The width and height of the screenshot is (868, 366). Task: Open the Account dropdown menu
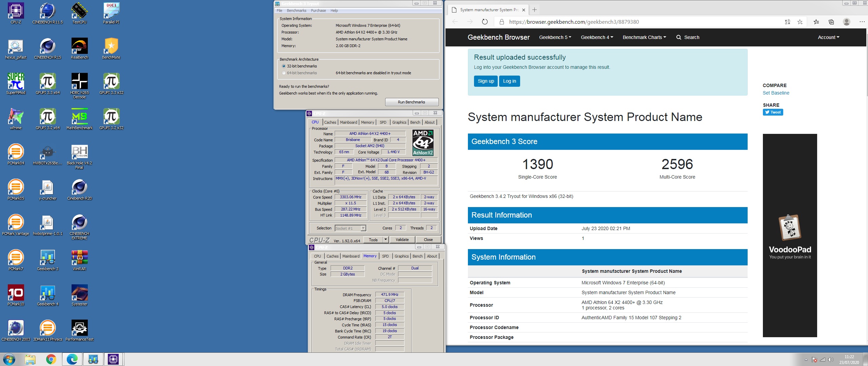click(828, 37)
